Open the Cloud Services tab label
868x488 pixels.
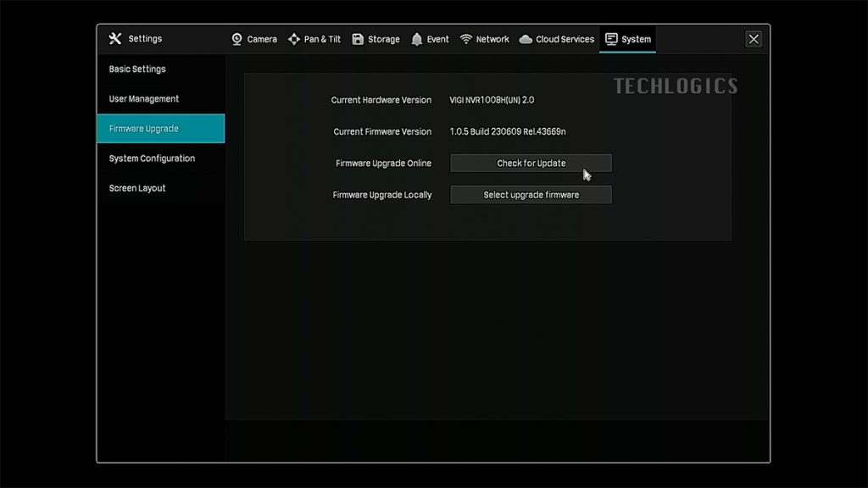(565, 39)
